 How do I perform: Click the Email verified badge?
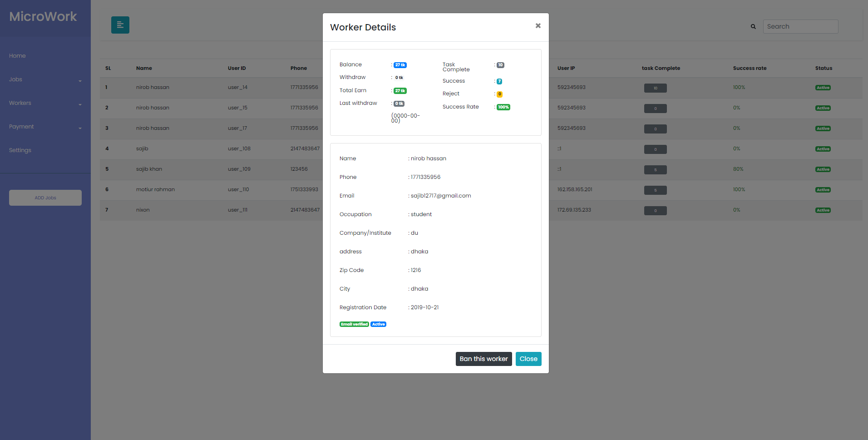(x=354, y=324)
